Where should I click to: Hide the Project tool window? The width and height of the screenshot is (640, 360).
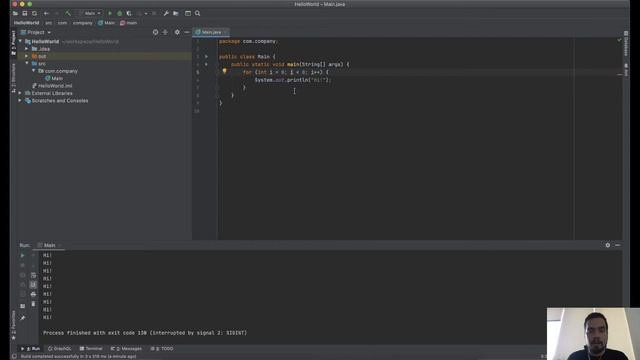pyautogui.click(x=187, y=32)
